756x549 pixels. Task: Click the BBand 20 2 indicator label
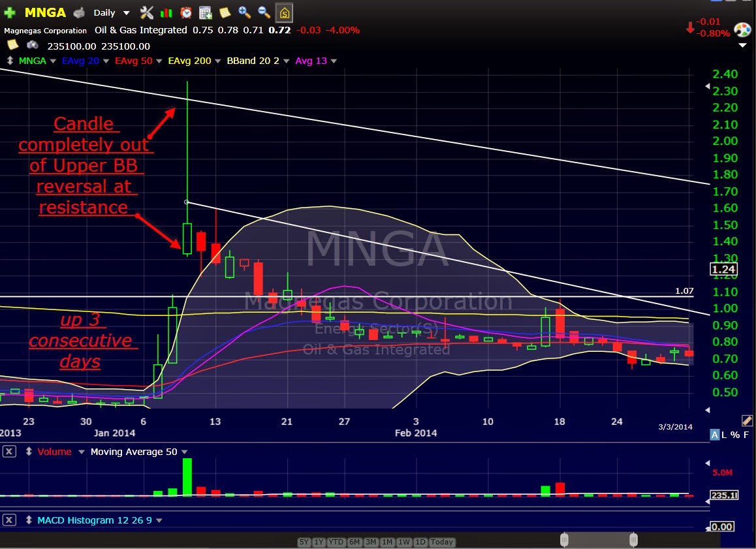point(253,61)
